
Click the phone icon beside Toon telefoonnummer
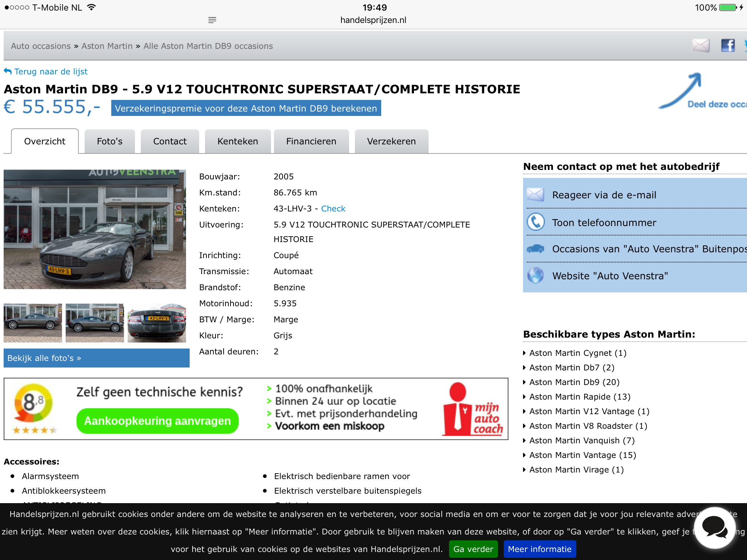[535, 222]
